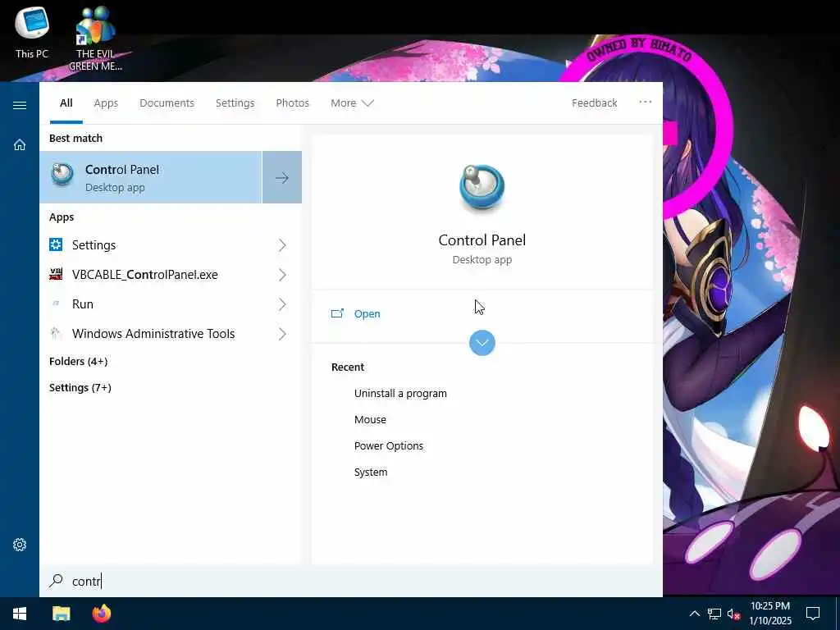
Task: Click Open for Control Panel
Action: [367, 314]
